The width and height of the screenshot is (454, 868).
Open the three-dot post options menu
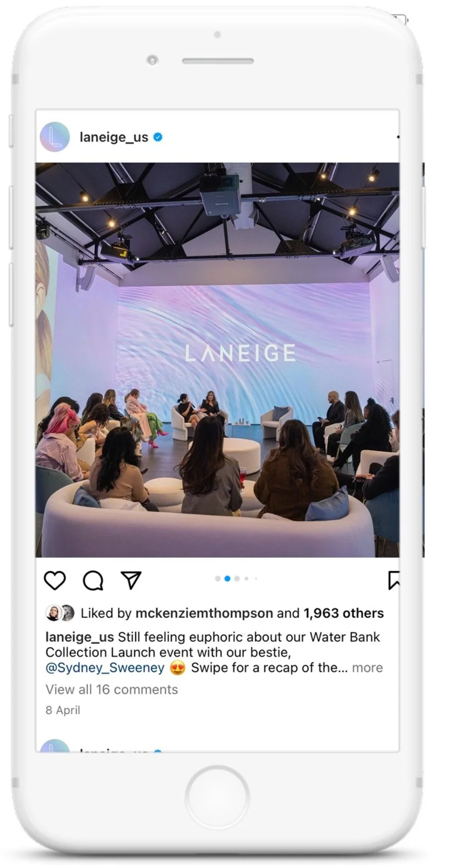[398, 137]
